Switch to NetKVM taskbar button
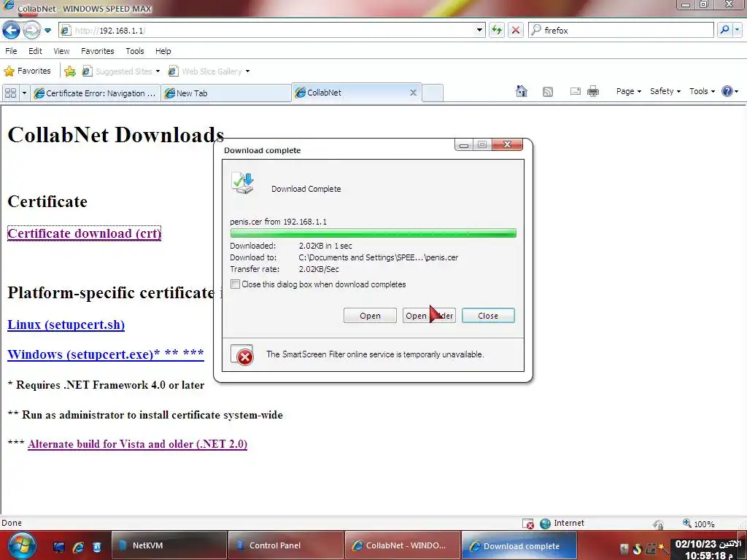Viewport: 747px width, 560px height. (x=169, y=545)
